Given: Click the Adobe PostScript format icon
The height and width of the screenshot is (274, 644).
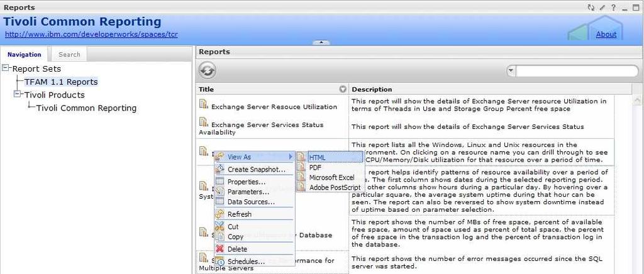Looking at the screenshot, I should (x=302, y=187).
